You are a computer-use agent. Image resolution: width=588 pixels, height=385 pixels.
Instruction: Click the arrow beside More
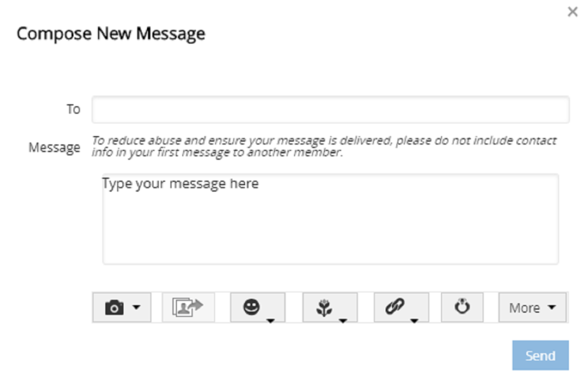pyautogui.click(x=552, y=308)
